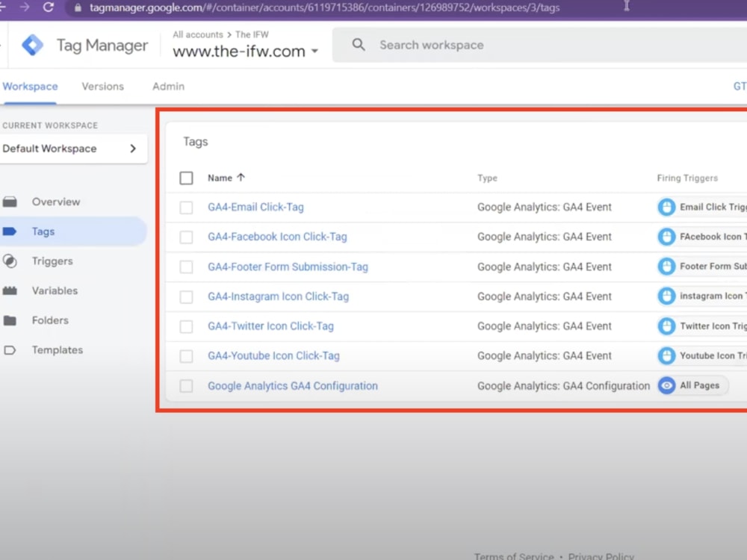Check the GA4-Youtube Icon Click-Tag checkbox
Viewport: 747px width, 560px height.
click(186, 356)
